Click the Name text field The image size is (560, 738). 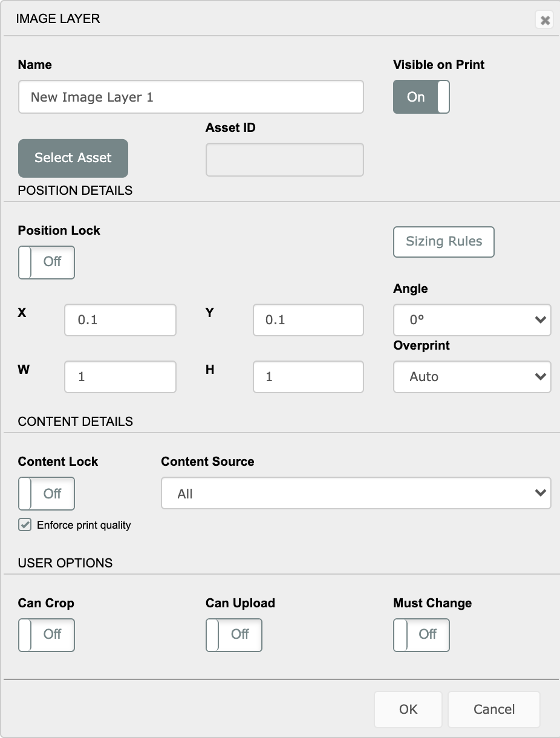(x=190, y=97)
